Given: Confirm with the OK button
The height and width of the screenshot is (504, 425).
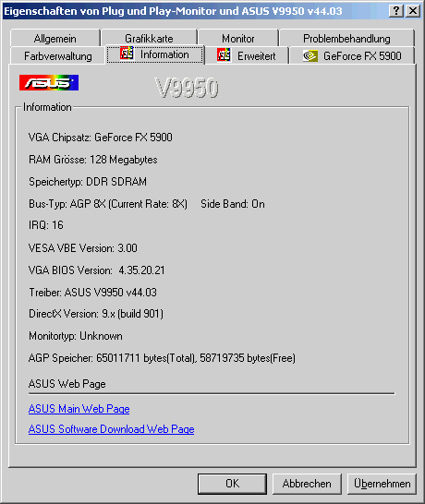Looking at the screenshot, I should (232, 484).
